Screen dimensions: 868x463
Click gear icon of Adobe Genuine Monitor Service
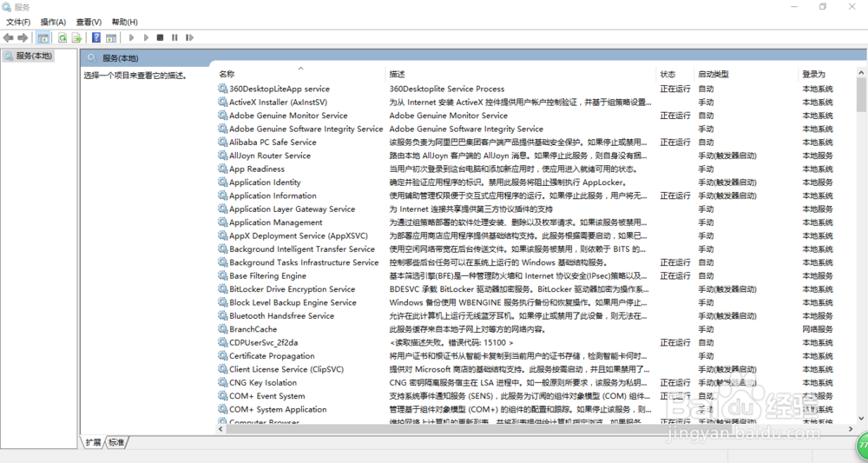coord(222,116)
